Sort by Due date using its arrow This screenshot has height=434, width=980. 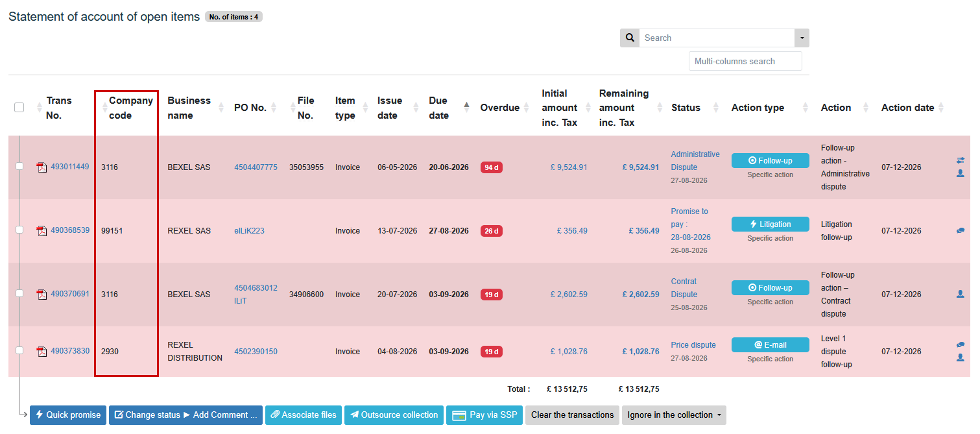coord(466,108)
